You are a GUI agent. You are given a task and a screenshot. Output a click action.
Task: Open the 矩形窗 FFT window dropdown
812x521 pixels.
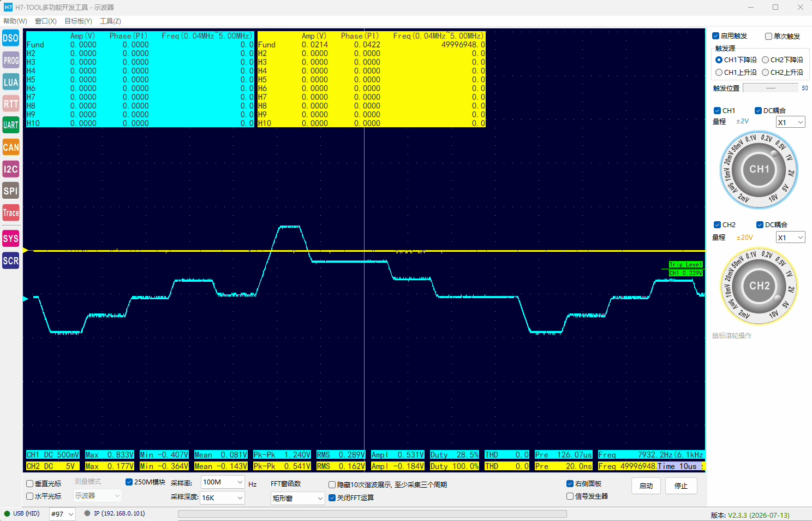[298, 498]
